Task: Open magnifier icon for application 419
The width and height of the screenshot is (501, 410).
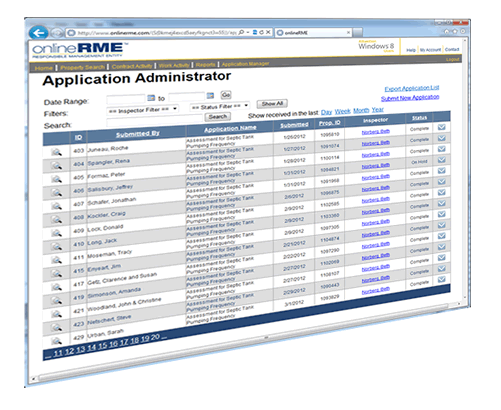Action: click(x=57, y=300)
